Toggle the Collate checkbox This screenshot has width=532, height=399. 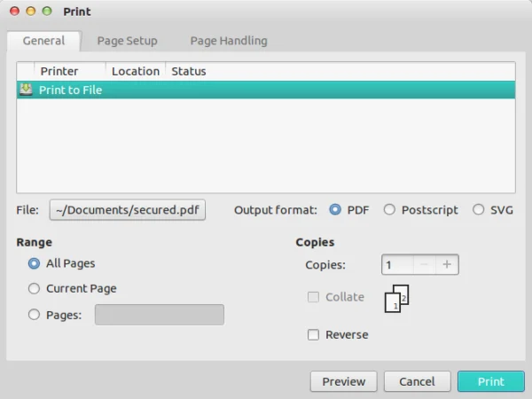pyautogui.click(x=313, y=297)
